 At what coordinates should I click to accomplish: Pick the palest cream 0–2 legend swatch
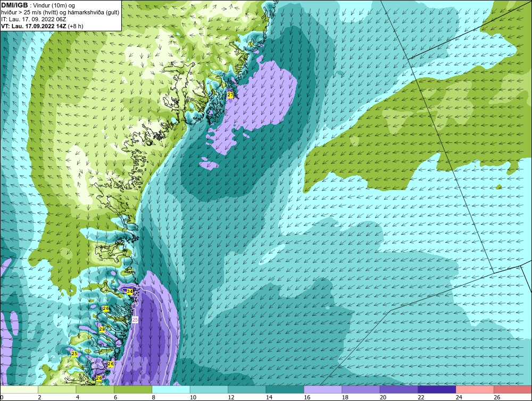coord(19,389)
